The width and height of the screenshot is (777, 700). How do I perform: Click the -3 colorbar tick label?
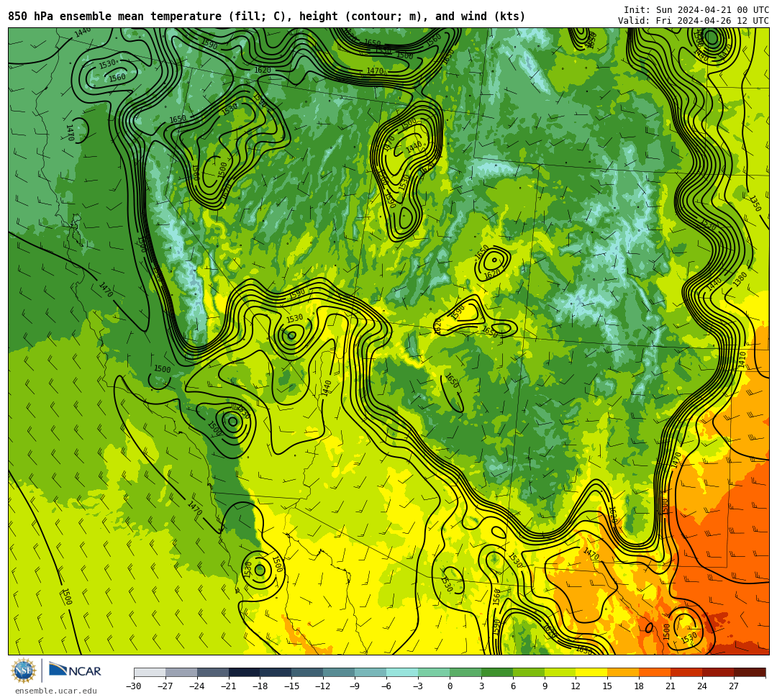pos(418,686)
